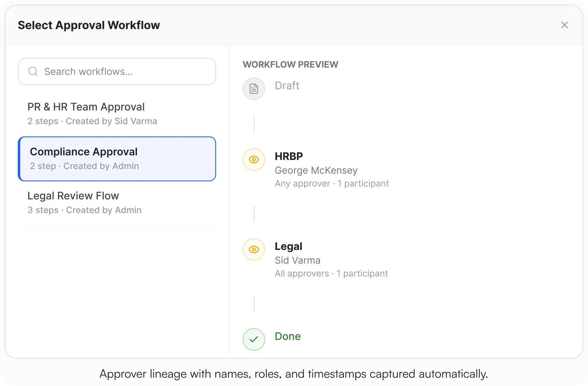Click the Search workflows input field
Screen dimensions: 588x386
(117, 72)
